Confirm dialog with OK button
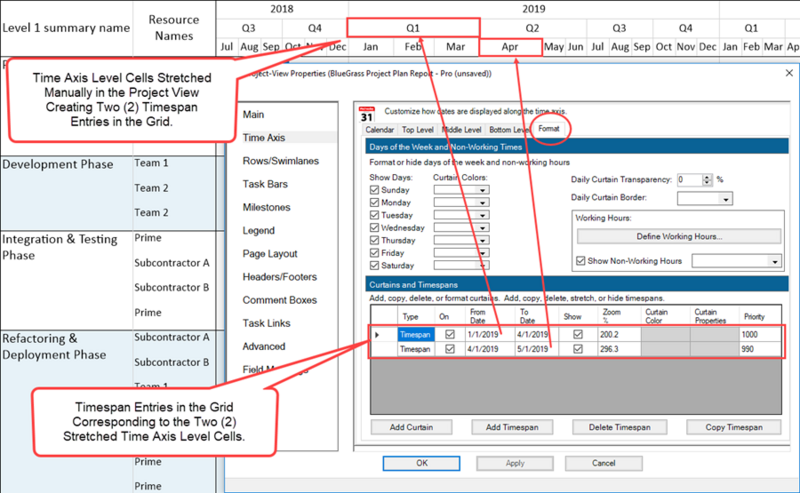This screenshot has height=493, width=800. click(x=421, y=463)
